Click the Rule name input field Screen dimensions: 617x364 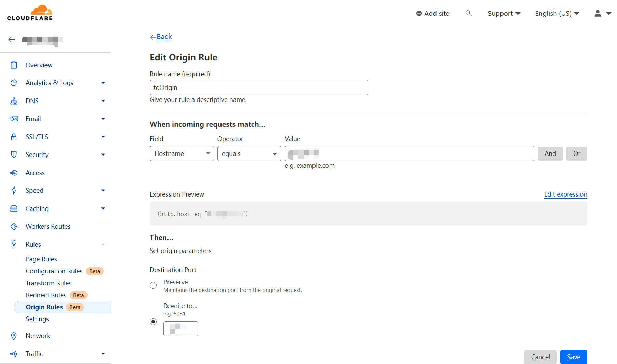point(259,87)
